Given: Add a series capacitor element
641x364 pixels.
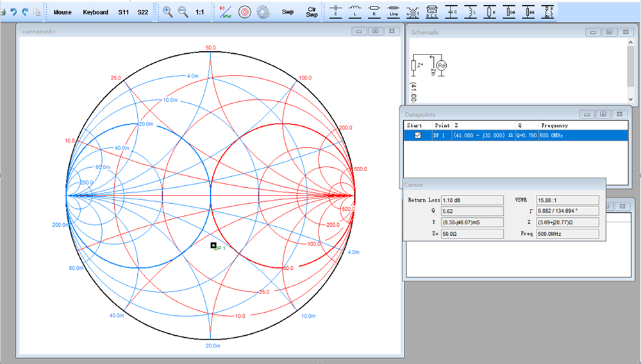Looking at the screenshot, I should point(335,12).
